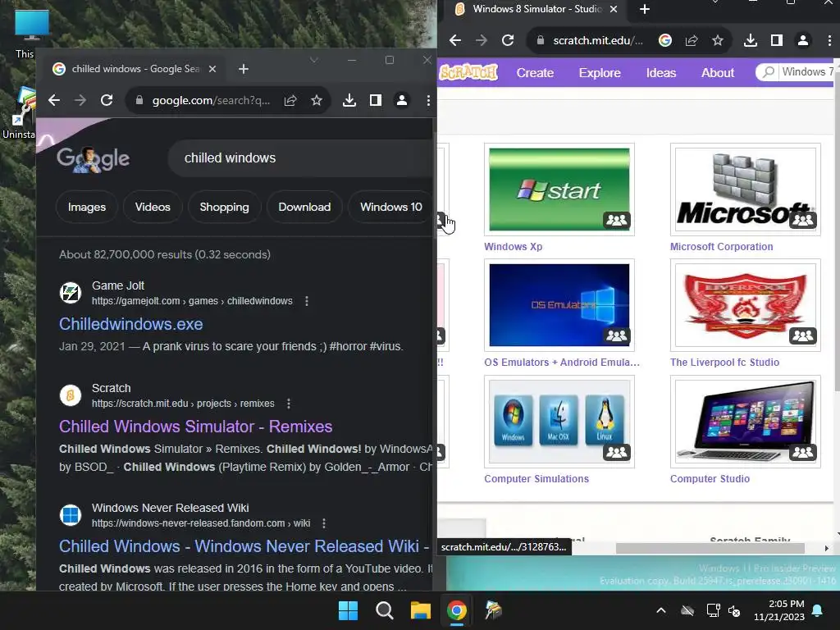The image size is (840, 630).
Task: Open Chilled Windows Simulator - Remixes link
Action: click(195, 427)
